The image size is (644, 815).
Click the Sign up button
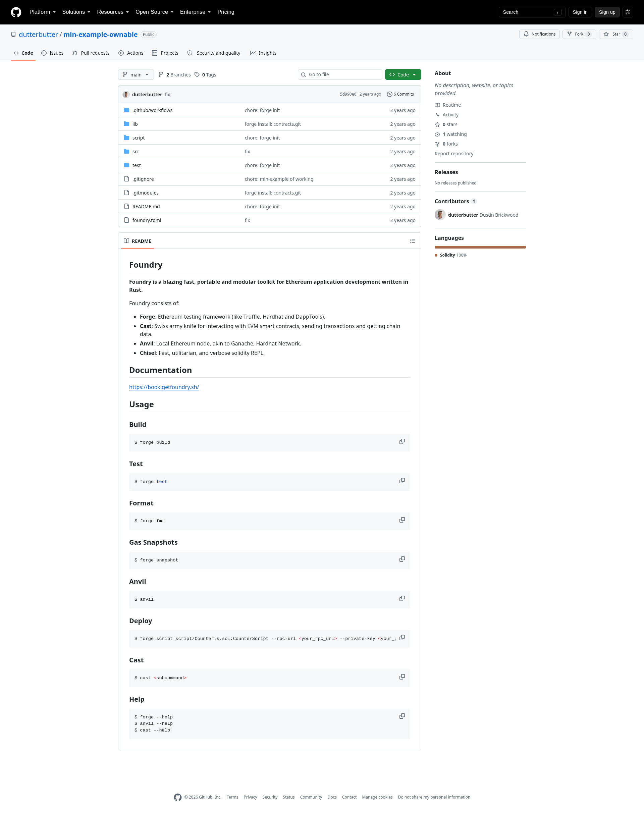point(607,12)
